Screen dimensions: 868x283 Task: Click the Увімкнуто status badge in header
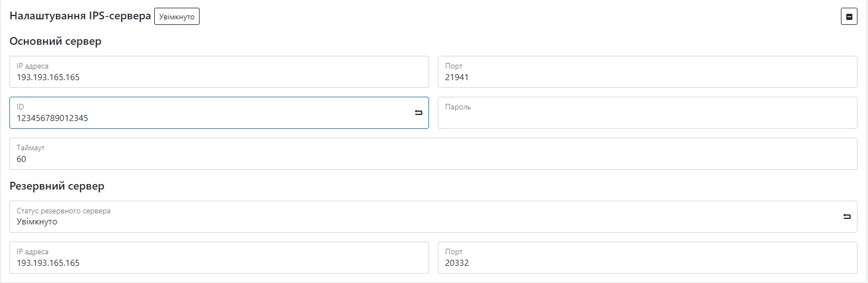(177, 17)
